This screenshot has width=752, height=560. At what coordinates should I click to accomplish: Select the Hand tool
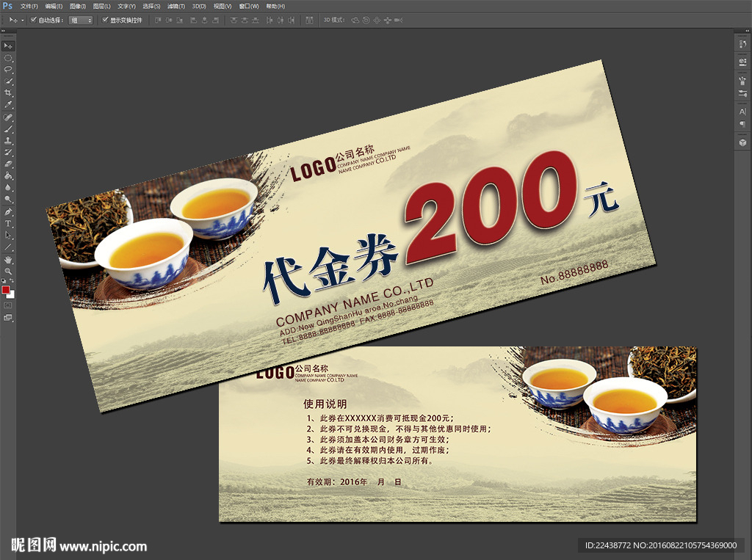8,260
